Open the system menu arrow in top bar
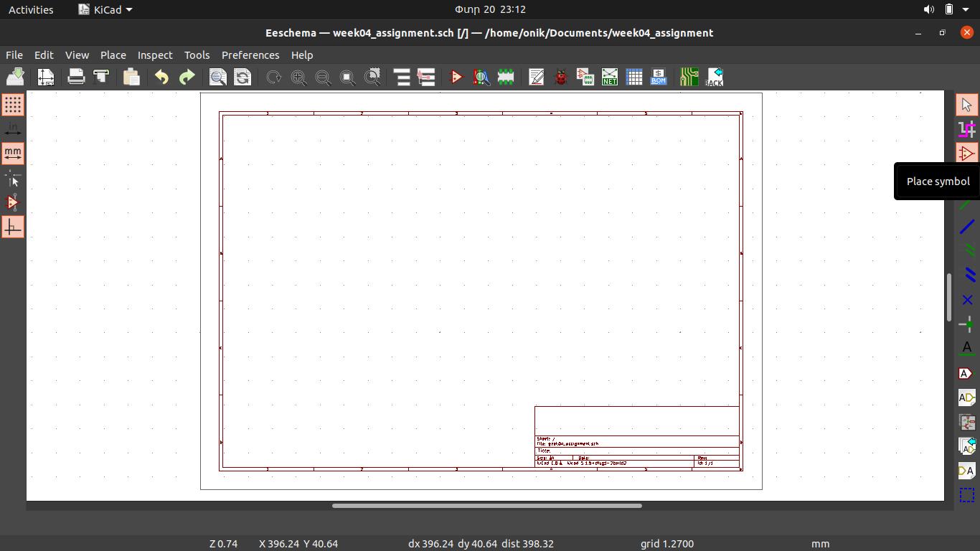 pos(966,9)
